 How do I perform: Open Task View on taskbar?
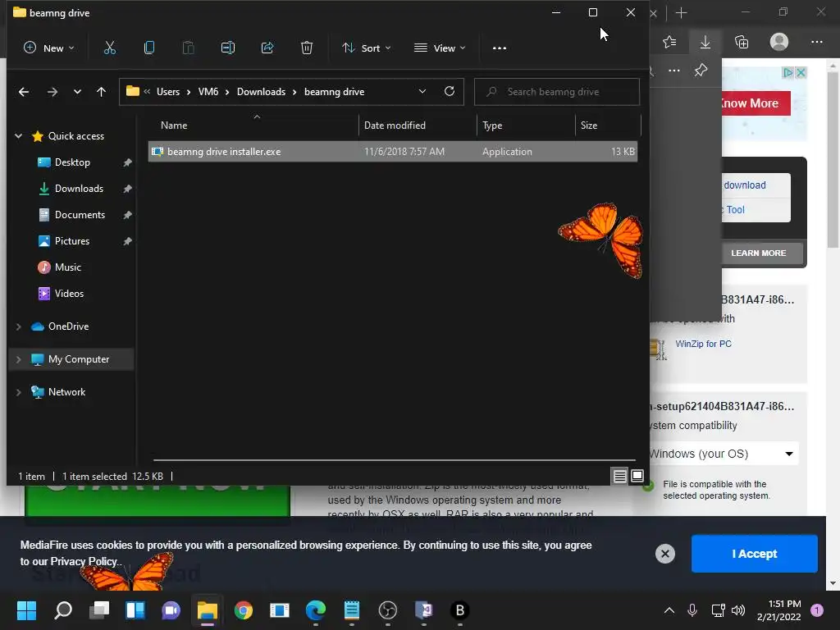pos(99,610)
